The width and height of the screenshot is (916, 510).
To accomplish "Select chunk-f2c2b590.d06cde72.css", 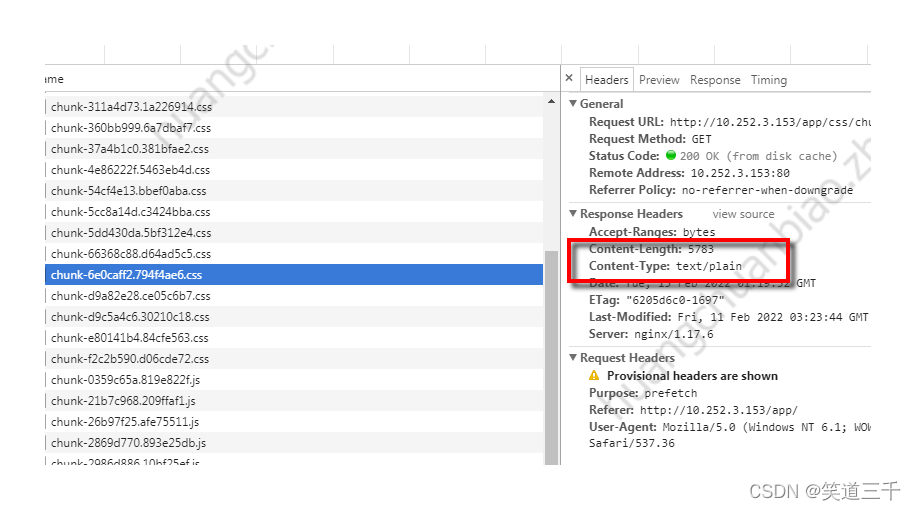I will point(294,359).
